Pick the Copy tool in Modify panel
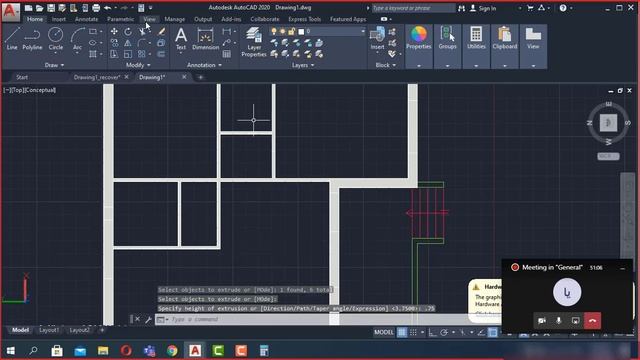 click(x=114, y=43)
